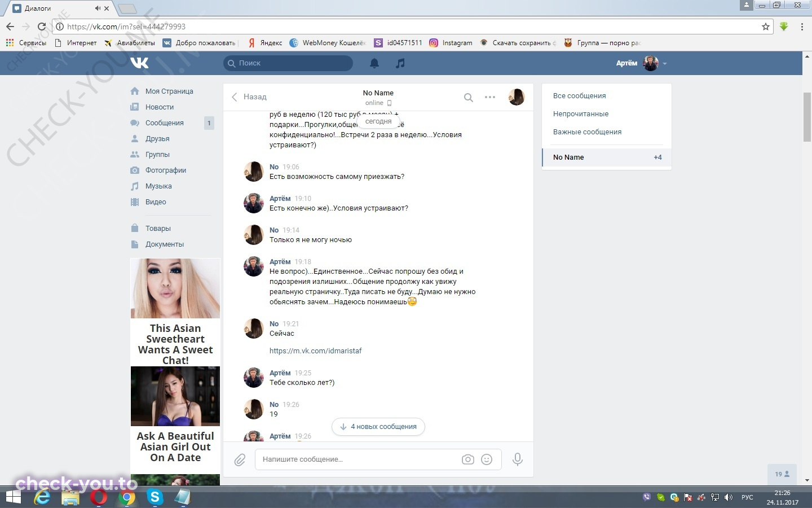Switch the РУС input language indicator
Screen dimensions: 812x508
point(747,497)
